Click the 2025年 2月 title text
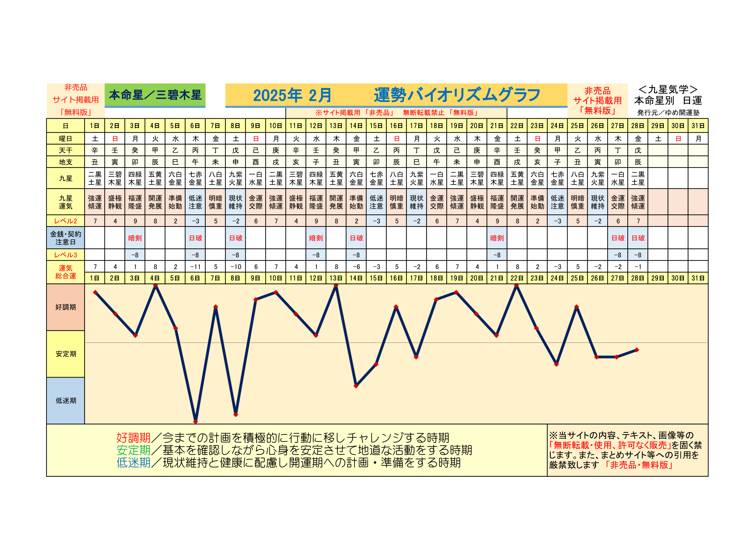 (x=292, y=95)
